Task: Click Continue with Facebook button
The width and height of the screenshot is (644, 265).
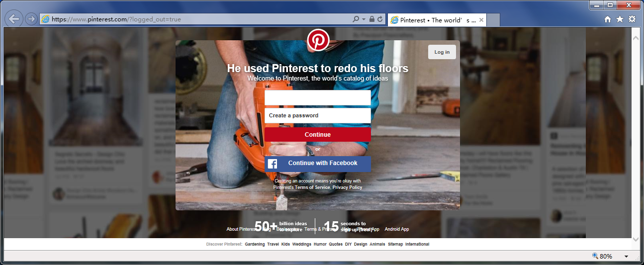Action: (x=318, y=164)
